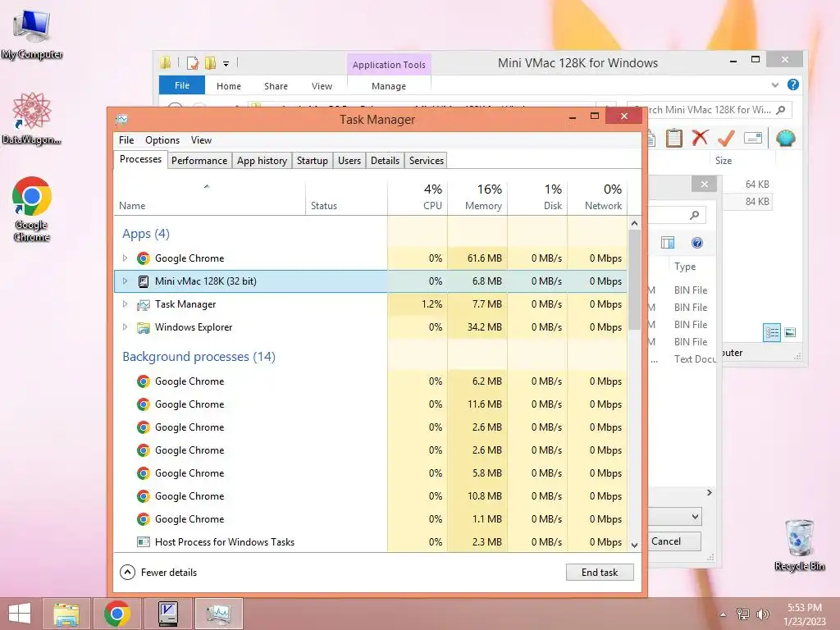Switch to the Details tab
The height and width of the screenshot is (630, 840).
[386, 161]
